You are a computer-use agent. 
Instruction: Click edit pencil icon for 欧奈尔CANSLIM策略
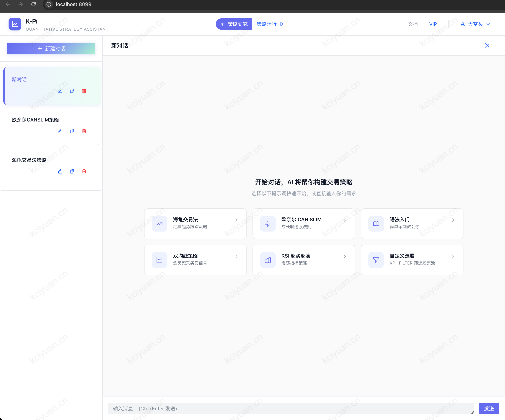pyautogui.click(x=60, y=131)
